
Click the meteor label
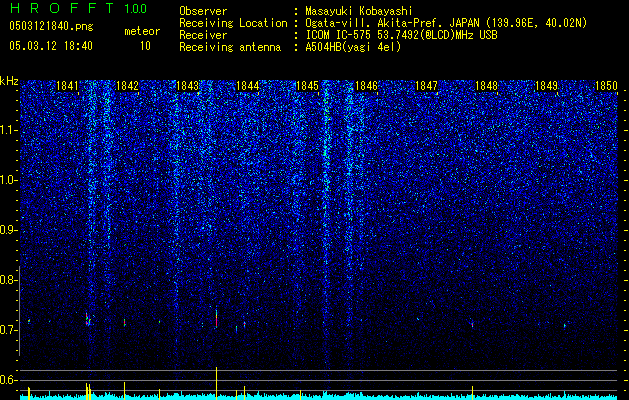[142, 31]
